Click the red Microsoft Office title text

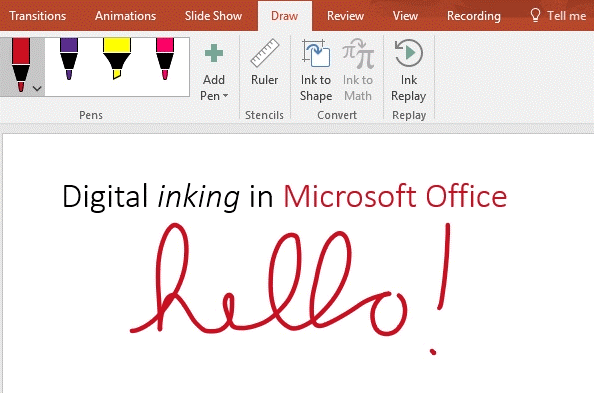395,196
